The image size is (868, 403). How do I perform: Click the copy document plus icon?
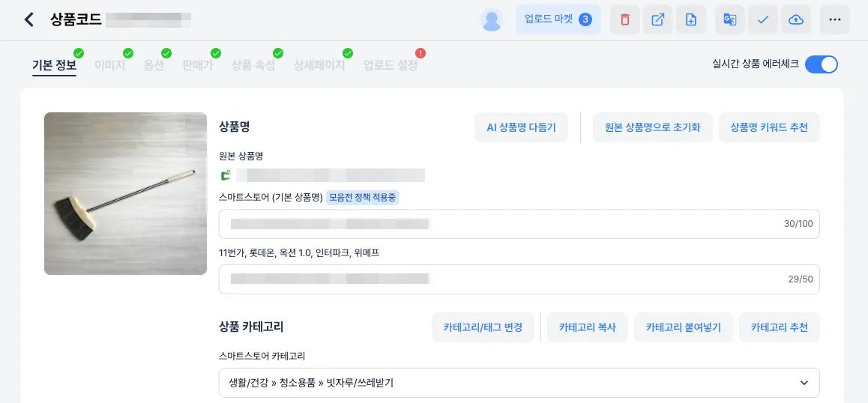[x=691, y=20]
